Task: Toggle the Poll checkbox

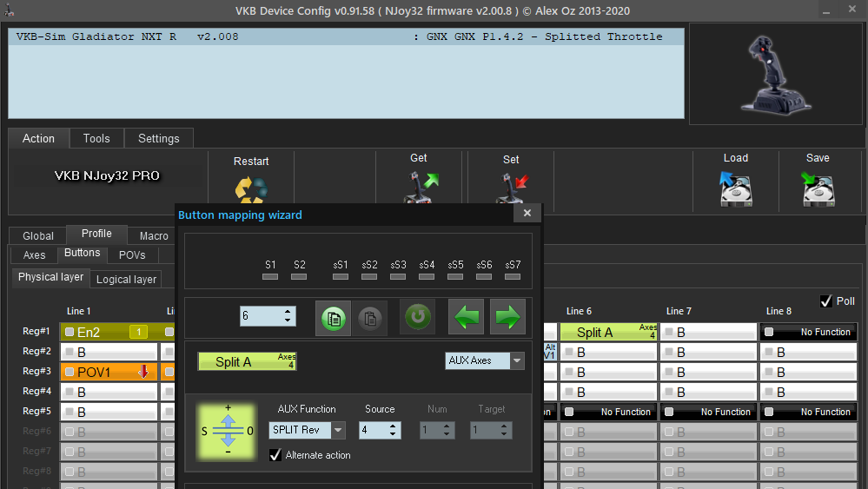Action: tap(826, 301)
